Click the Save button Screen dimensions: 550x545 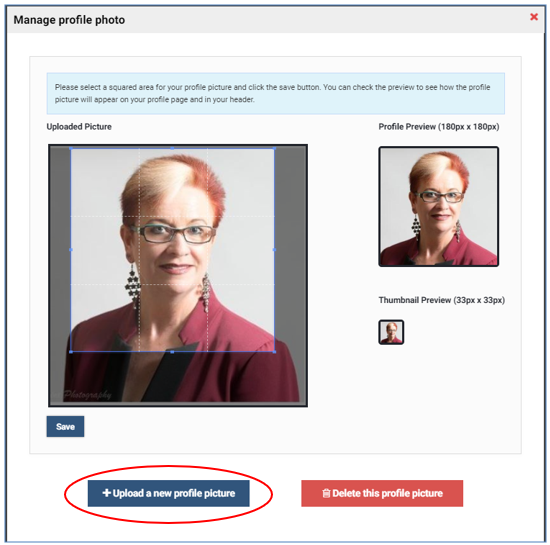click(65, 426)
